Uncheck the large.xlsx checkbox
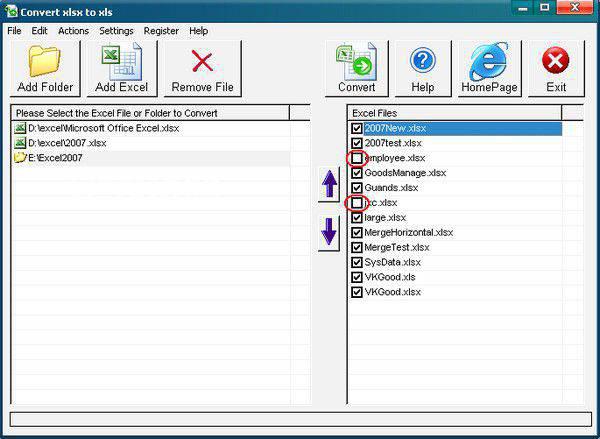The image size is (600, 439). pos(357,218)
